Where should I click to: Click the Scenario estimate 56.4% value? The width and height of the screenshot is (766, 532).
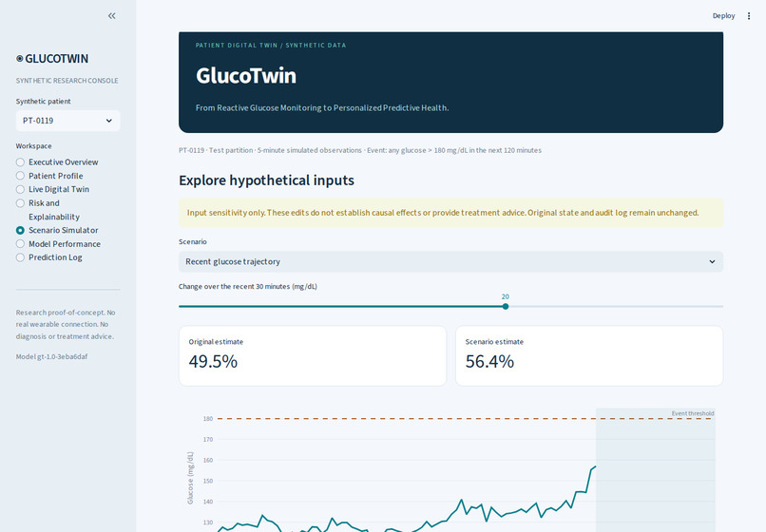point(489,362)
